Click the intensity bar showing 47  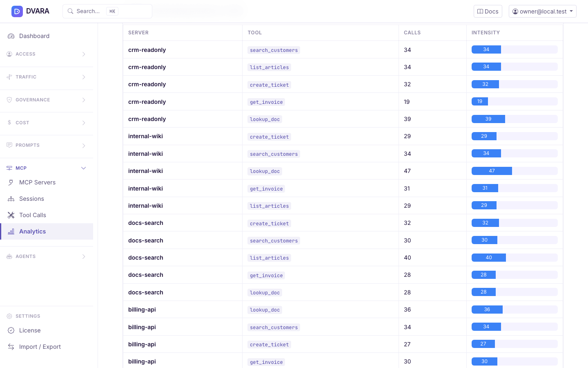492,171
